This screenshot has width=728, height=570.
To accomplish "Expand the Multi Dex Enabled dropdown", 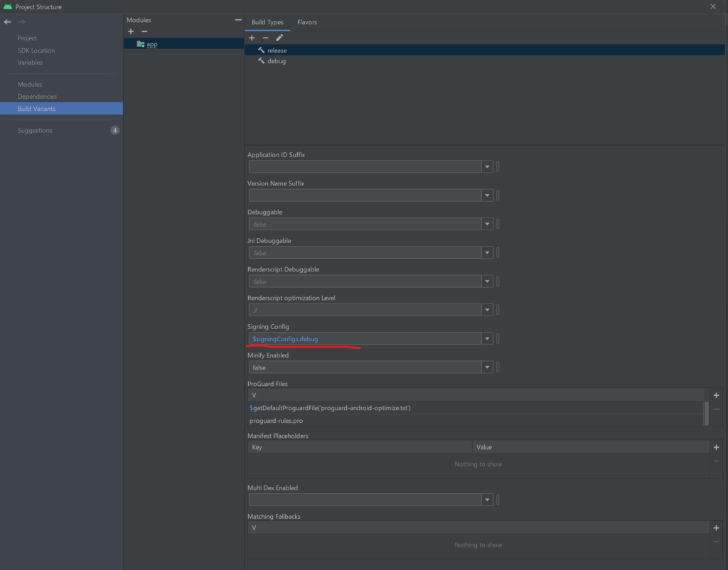I will click(487, 500).
